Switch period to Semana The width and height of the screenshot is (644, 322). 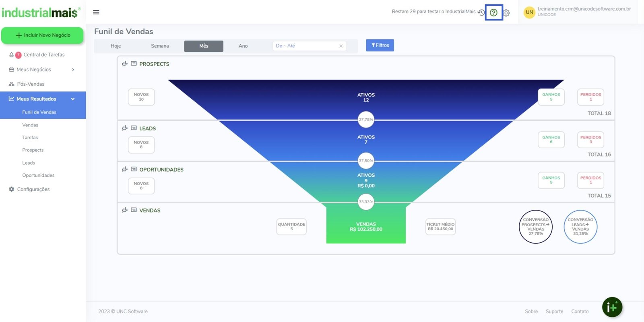[160, 46]
